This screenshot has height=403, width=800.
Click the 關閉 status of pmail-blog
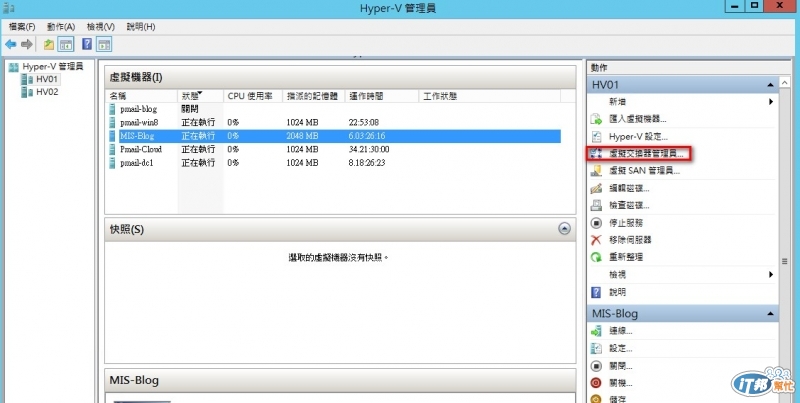(190, 109)
